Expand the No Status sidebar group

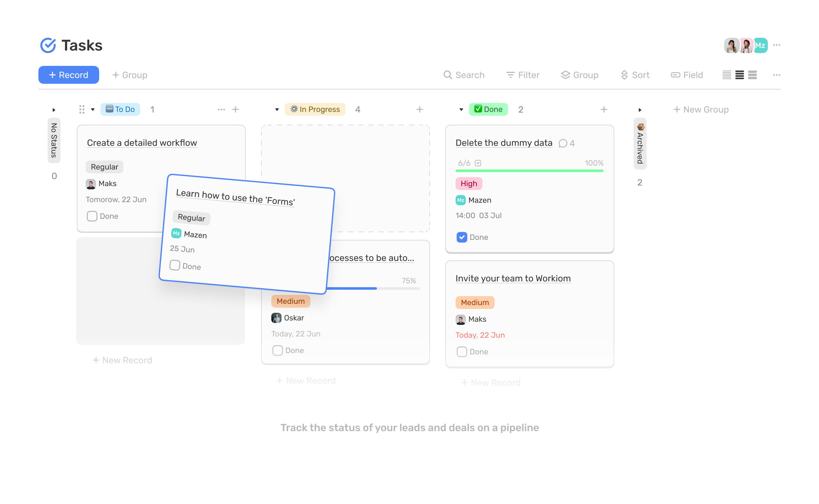(x=54, y=109)
